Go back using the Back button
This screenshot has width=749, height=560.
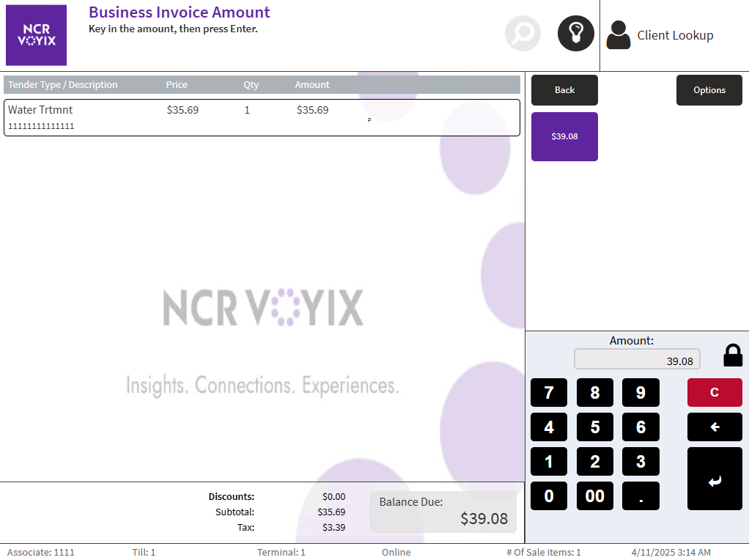click(564, 90)
